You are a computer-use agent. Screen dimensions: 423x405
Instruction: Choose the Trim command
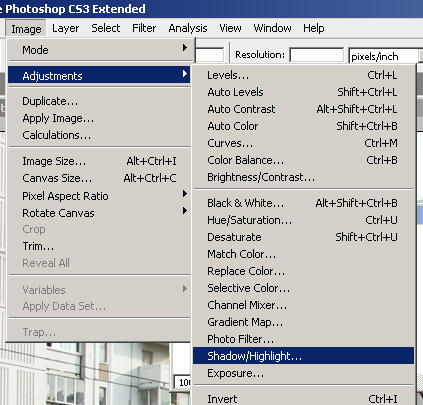(x=99, y=246)
